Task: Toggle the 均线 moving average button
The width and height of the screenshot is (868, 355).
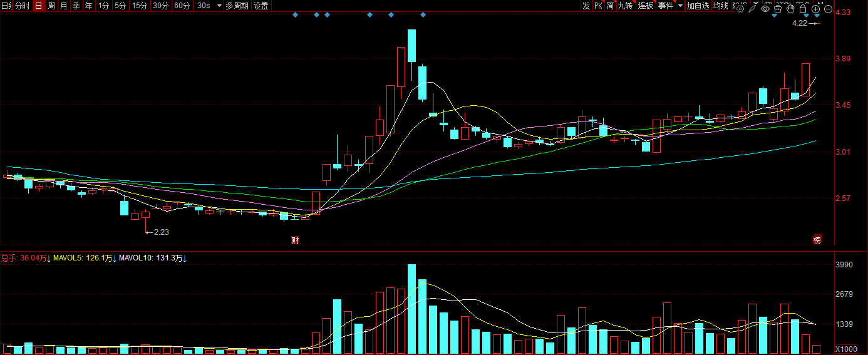Action: (721, 6)
